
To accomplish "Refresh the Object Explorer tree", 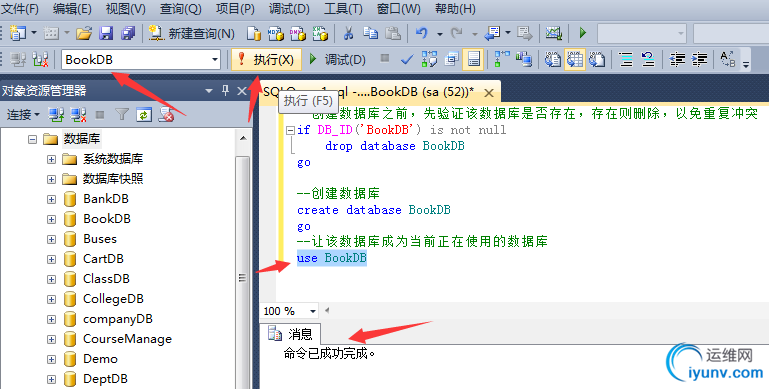I will (144, 115).
